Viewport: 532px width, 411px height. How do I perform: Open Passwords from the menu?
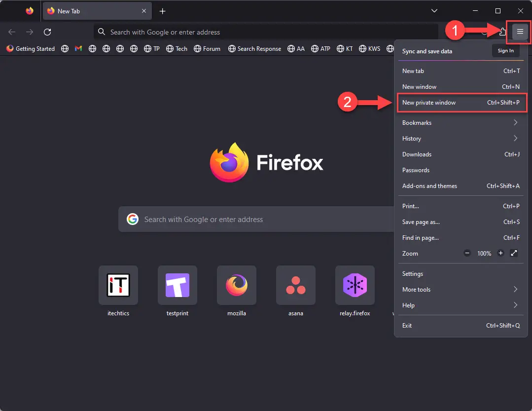click(x=461, y=170)
